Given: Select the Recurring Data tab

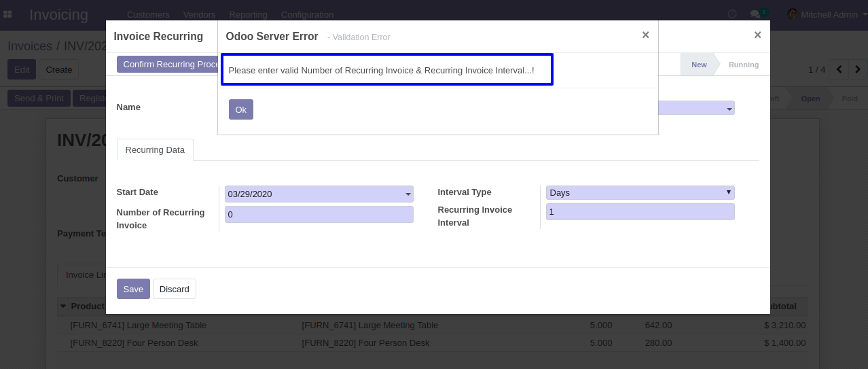Looking at the screenshot, I should click(x=155, y=150).
